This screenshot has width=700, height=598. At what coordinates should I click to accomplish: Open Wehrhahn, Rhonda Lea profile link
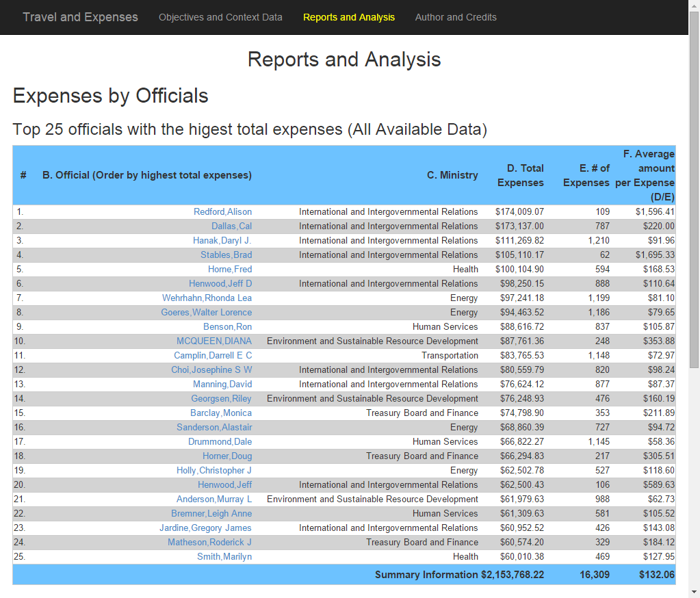click(207, 298)
